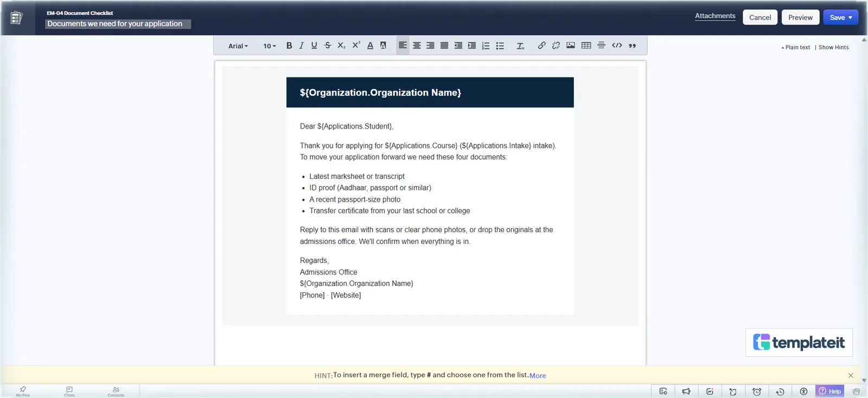Clear text formatting
This screenshot has width=868, height=398.
(x=520, y=46)
